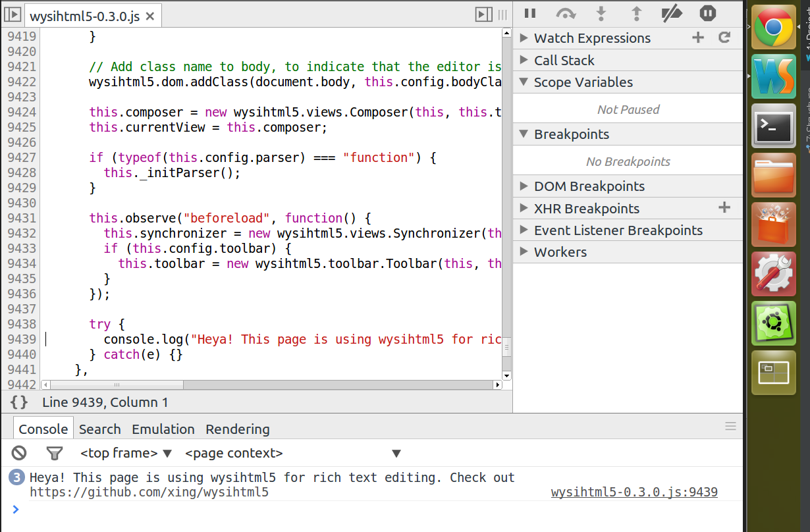Viewport: 810px width, 532px height.
Task: Open source link wysihtml5-0.3.0.js:9439
Action: pyautogui.click(x=634, y=492)
